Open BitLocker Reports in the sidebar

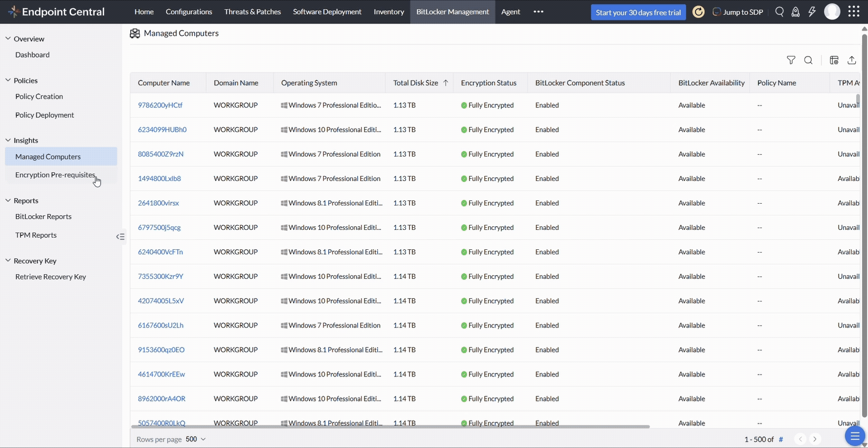(43, 216)
